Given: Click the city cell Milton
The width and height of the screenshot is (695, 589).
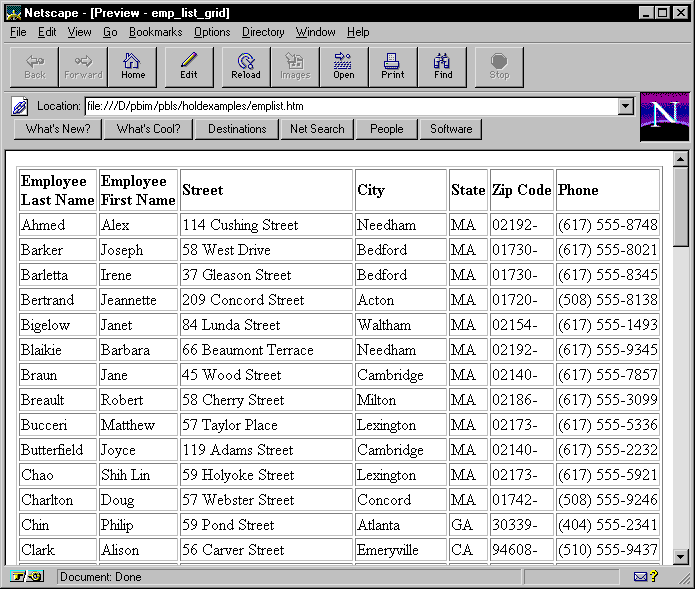Looking at the screenshot, I should click(401, 400).
